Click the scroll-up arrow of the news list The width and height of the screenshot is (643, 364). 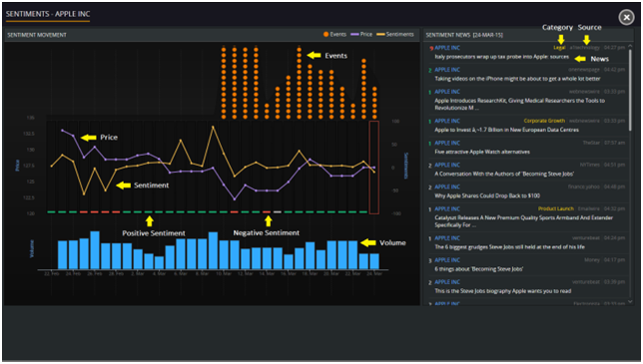pos(630,46)
